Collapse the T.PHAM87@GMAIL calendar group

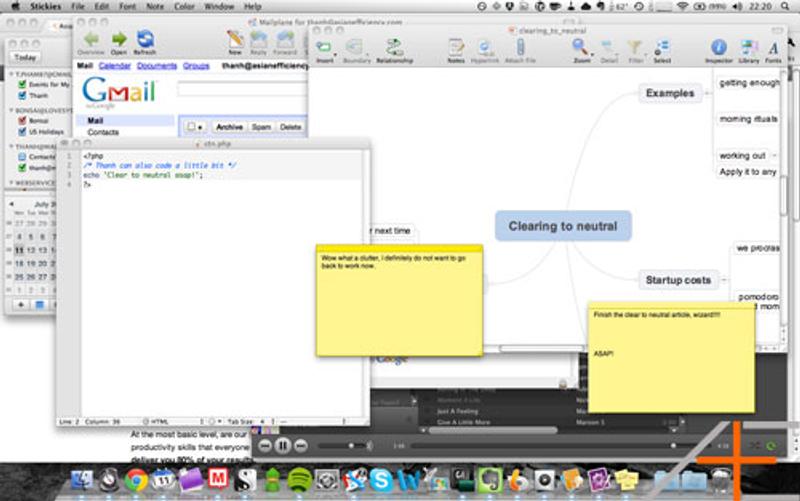(x=11, y=74)
